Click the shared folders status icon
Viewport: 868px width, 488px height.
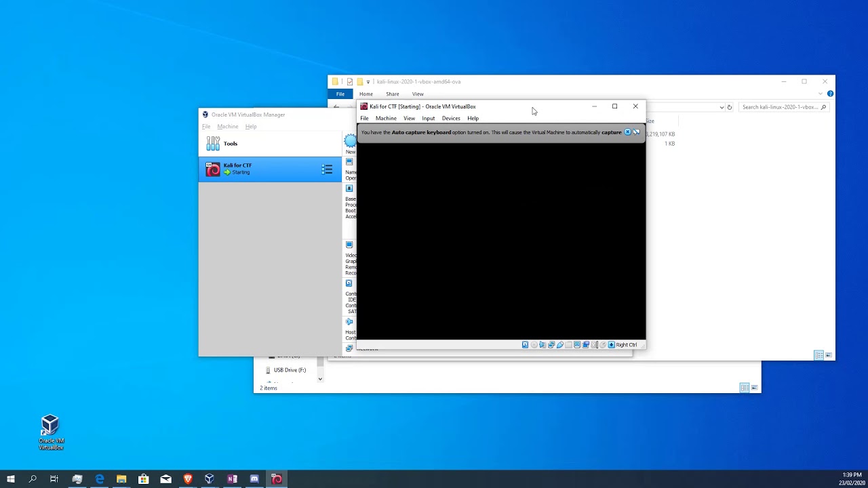568,344
